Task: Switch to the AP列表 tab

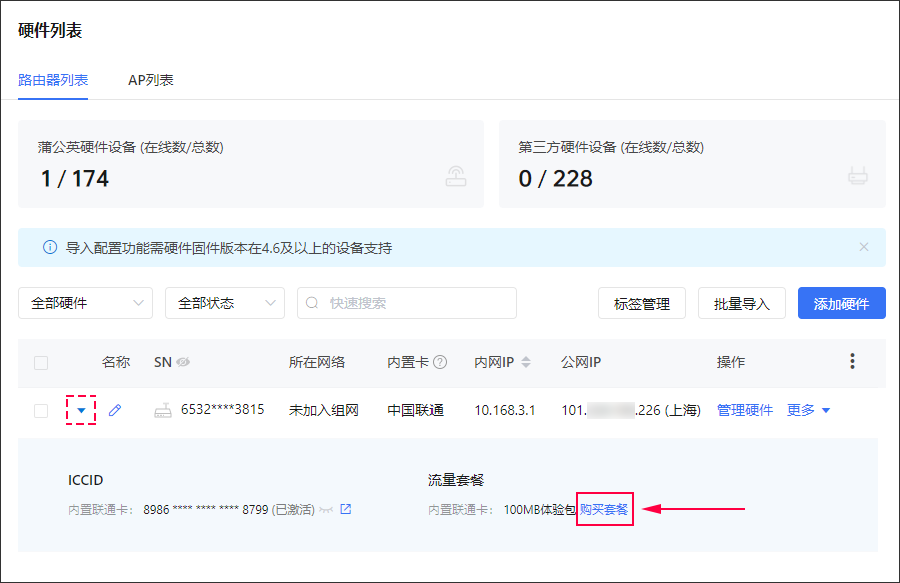Action: tap(151, 80)
